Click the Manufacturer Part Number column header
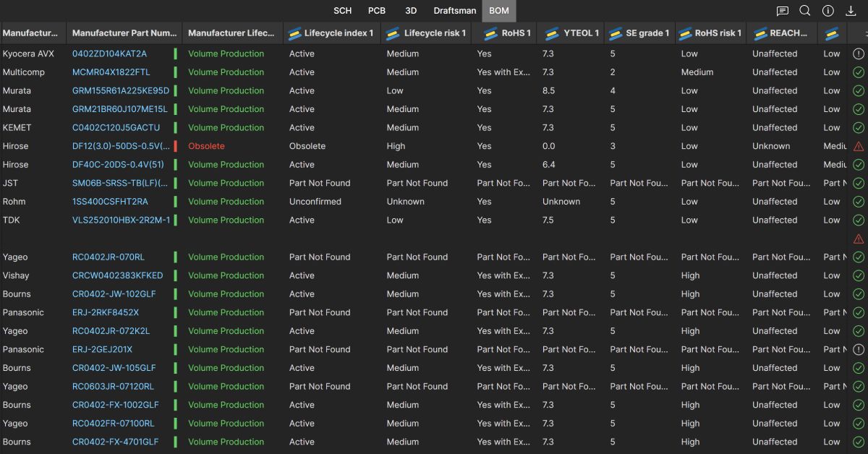The width and height of the screenshot is (868, 454). pos(123,33)
